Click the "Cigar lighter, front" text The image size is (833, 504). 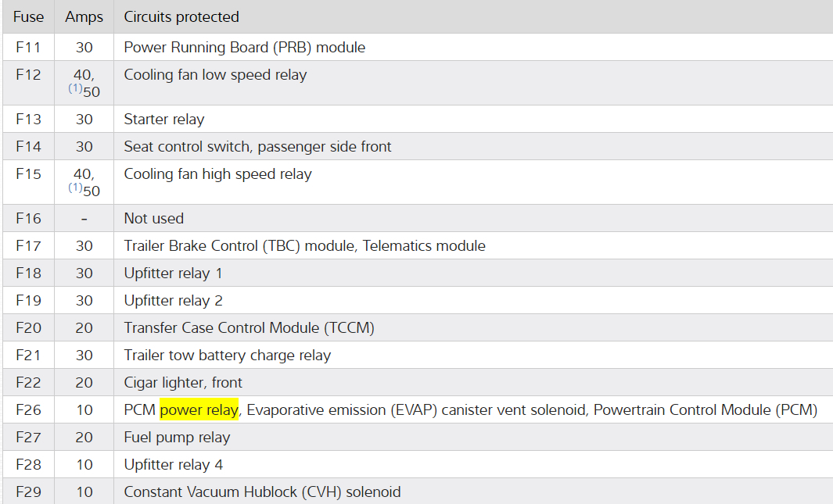[x=183, y=383]
